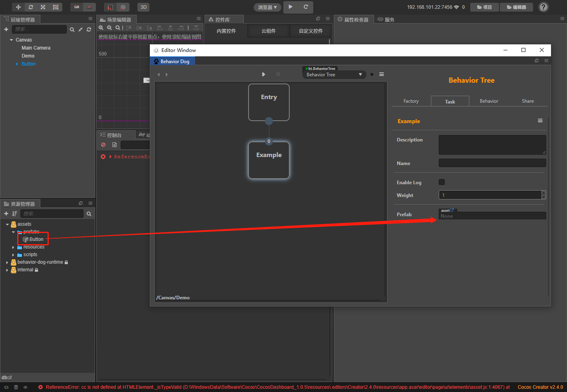The height and width of the screenshot is (392, 567).
Task: Select the rotate transform tool
Action: (31, 7)
